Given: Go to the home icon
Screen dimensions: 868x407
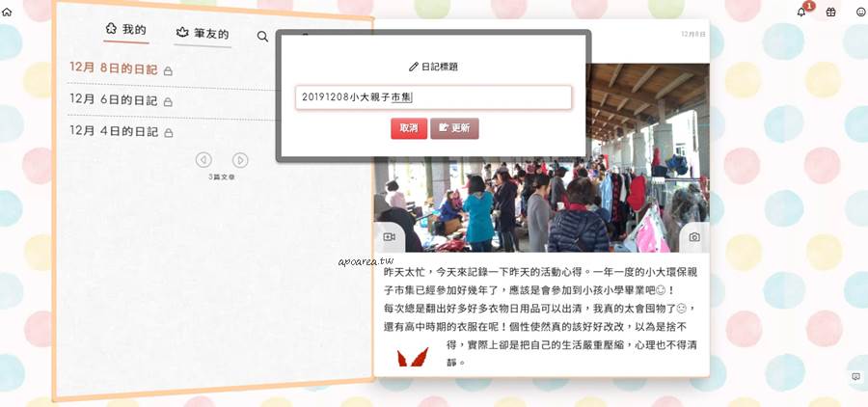Looking at the screenshot, I should pos(7,12).
